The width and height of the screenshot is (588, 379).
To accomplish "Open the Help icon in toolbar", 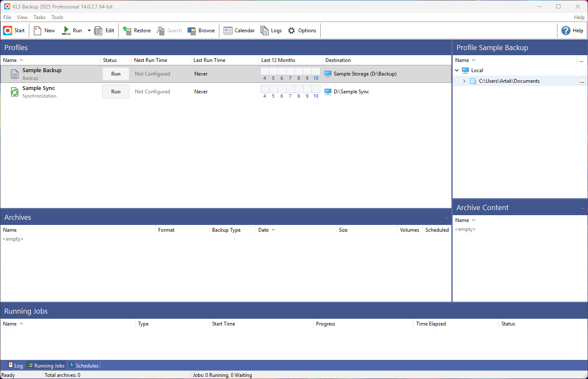I will coord(566,31).
